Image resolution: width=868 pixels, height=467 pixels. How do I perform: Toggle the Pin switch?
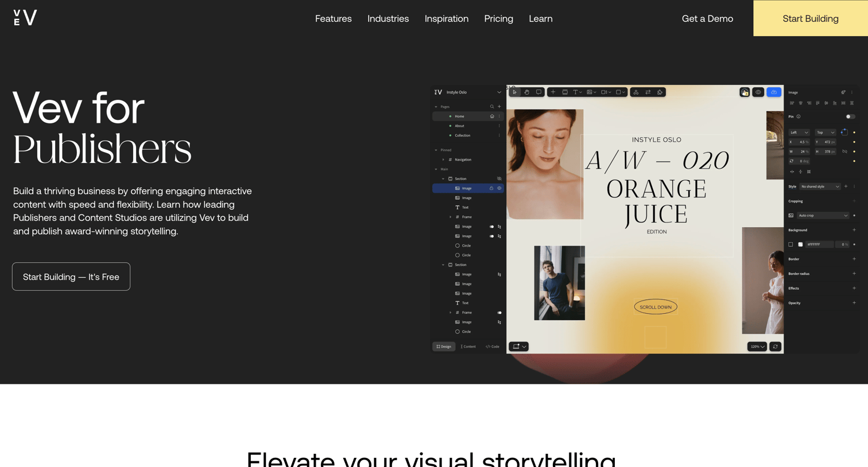[850, 116]
